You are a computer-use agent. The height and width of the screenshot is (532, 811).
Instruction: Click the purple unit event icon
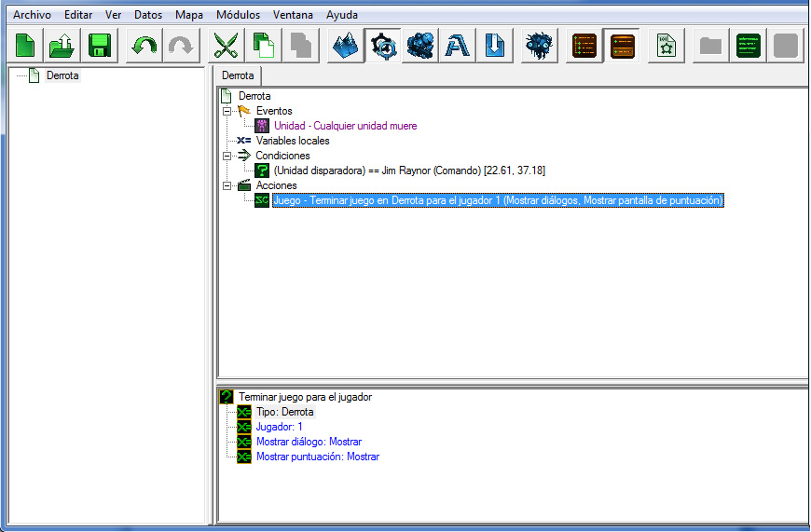coord(262,126)
